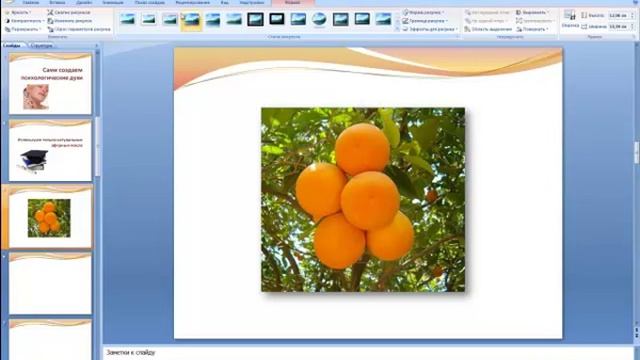Switch to the Вставка ribbon tab
This screenshot has width=640, height=360.
click(x=57, y=2)
